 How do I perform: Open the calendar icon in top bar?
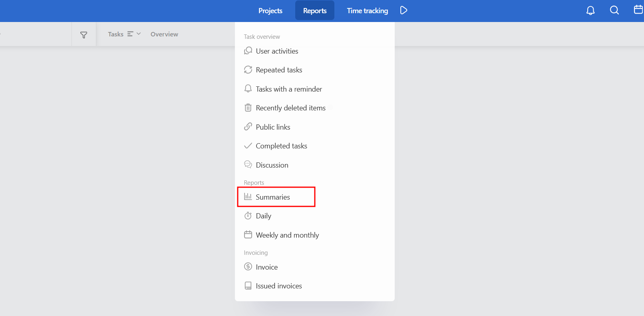coord(638,10)
